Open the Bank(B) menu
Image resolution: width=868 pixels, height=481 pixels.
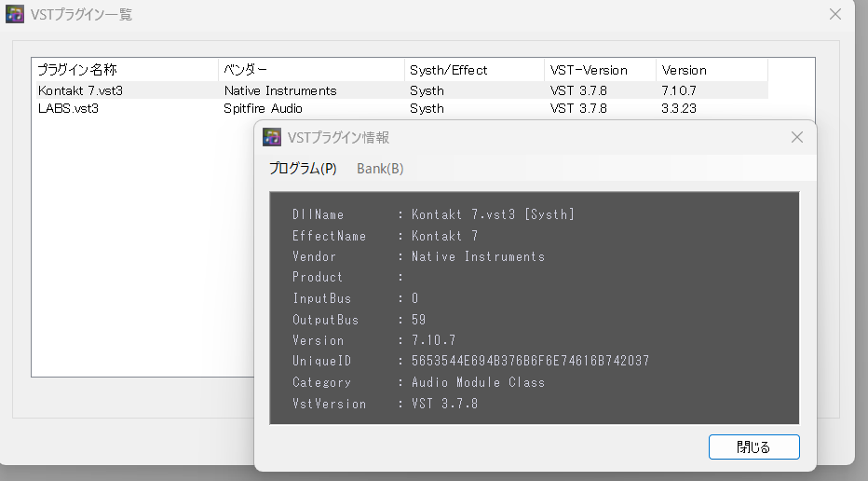(380, 169)
